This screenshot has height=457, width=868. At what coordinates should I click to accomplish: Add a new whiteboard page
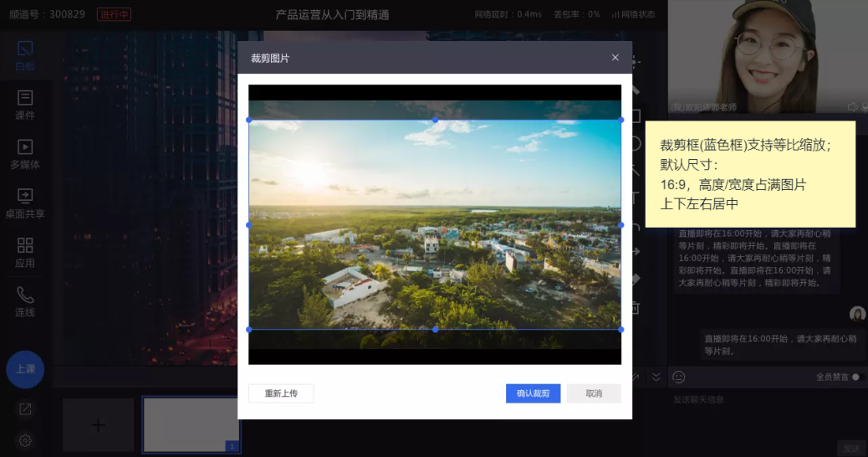(x=98, y=425)
